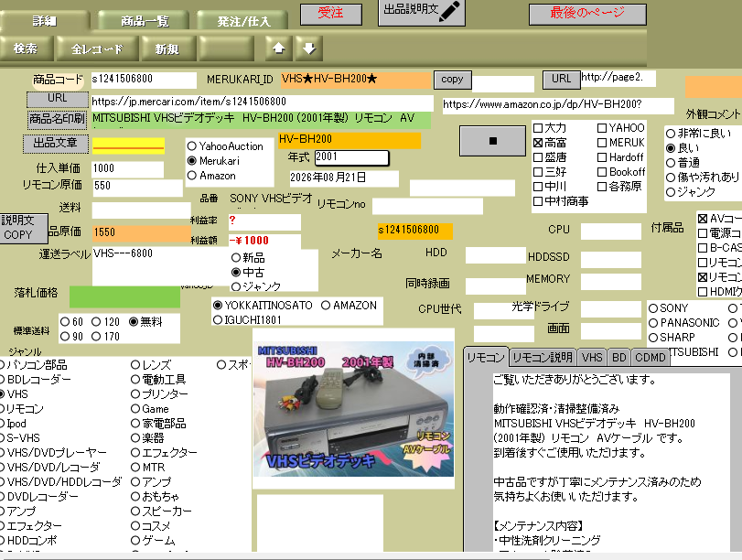The height and width of the screenshot is (560, 742).
Task: Open the 商品一覧 tab
Action: 144,21
